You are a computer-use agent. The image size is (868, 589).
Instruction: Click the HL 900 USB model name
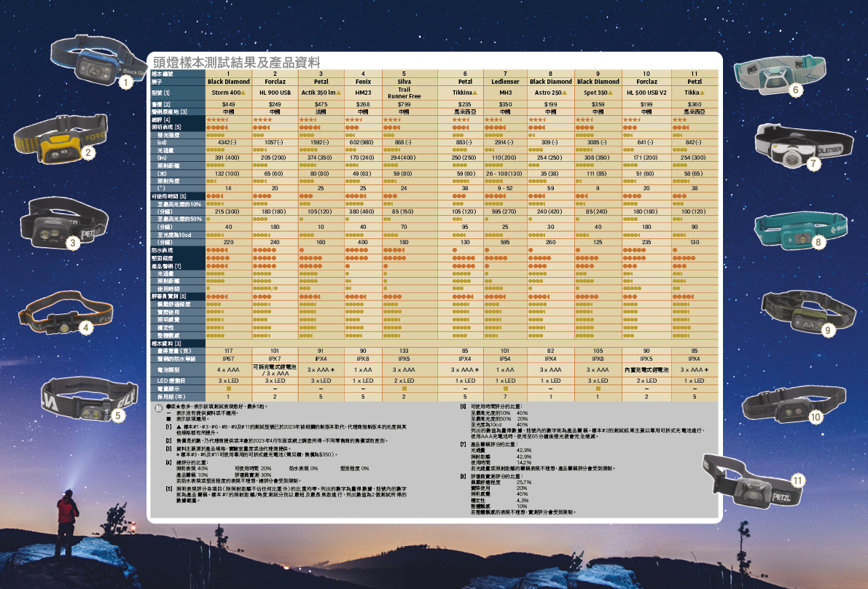[x=275, y=93]
